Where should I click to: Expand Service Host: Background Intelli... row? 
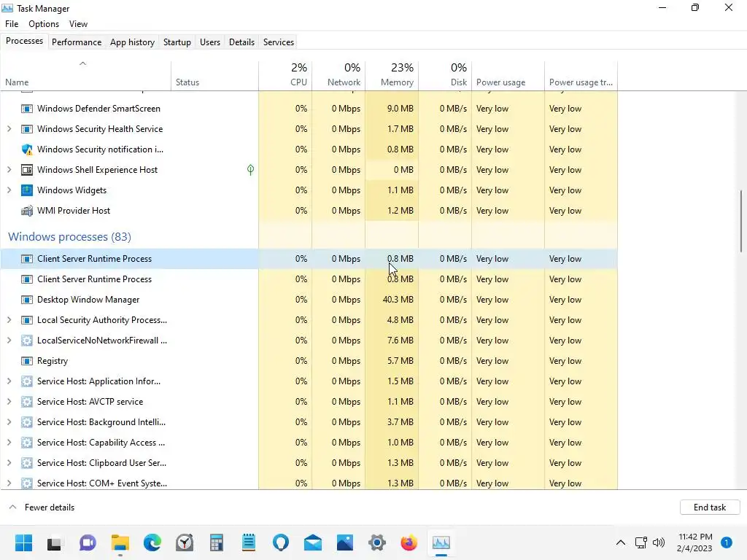9,422
